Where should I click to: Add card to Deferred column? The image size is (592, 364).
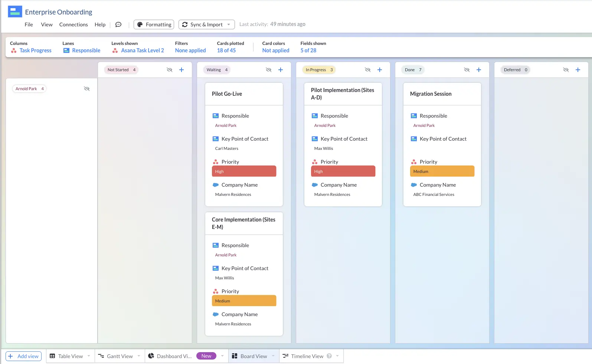click(x=578, y=70)
